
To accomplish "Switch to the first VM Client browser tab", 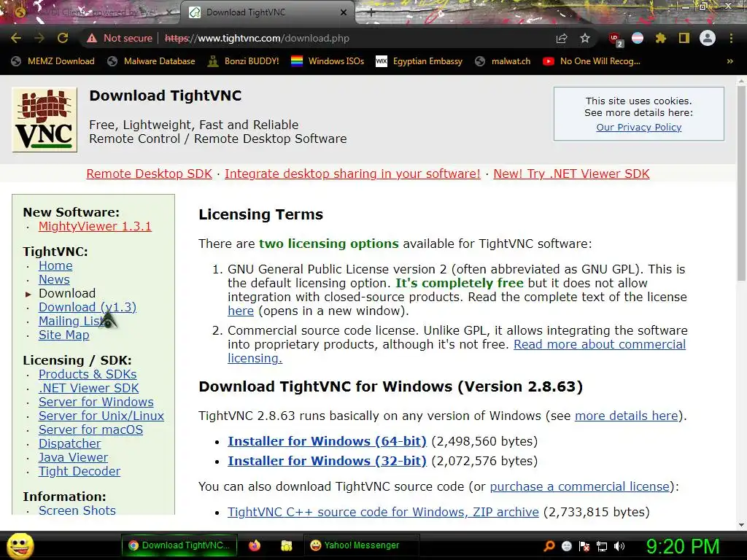I will [x=91, y=13].
